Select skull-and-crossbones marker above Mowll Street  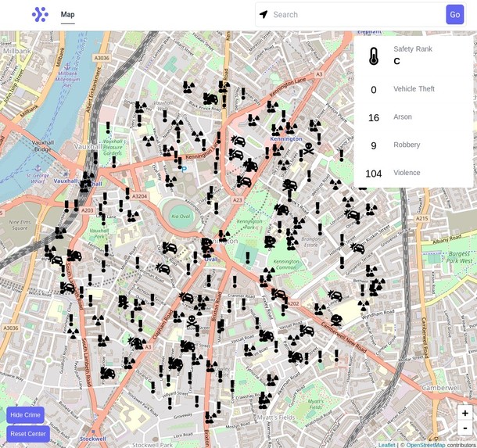(192, 321)
